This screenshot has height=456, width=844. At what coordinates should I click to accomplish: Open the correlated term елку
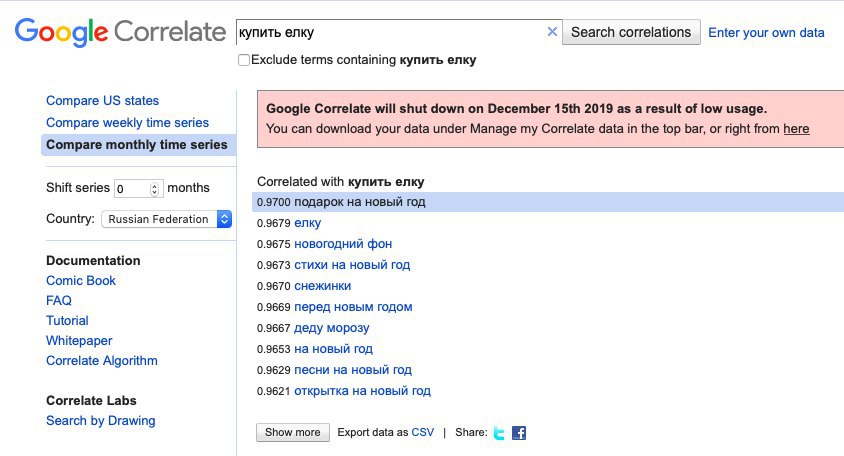(307, 223)
